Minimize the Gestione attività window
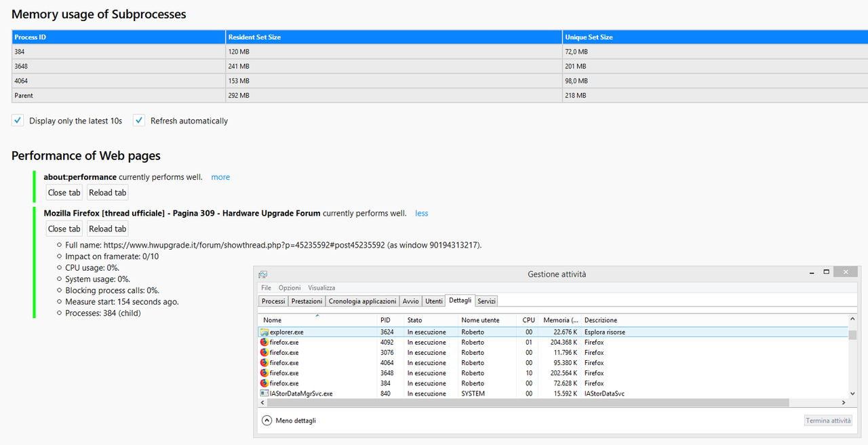This screenshot has height=445, width=868. point(811,272)
